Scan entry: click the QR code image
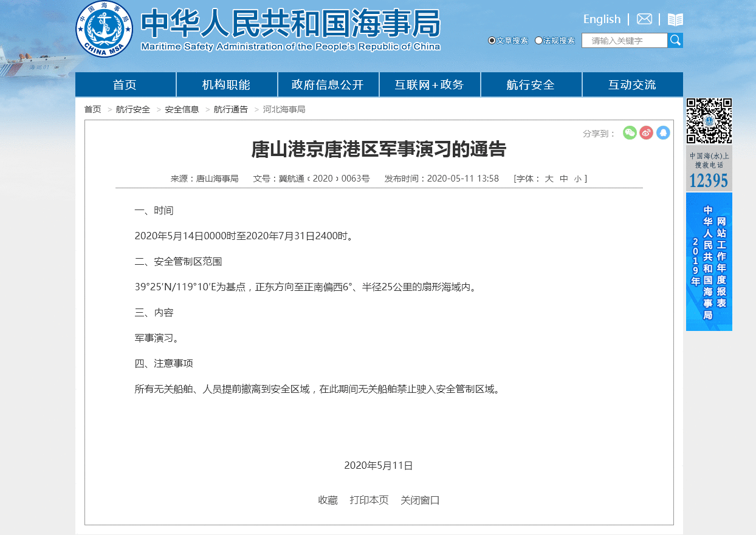 (709, 121)
